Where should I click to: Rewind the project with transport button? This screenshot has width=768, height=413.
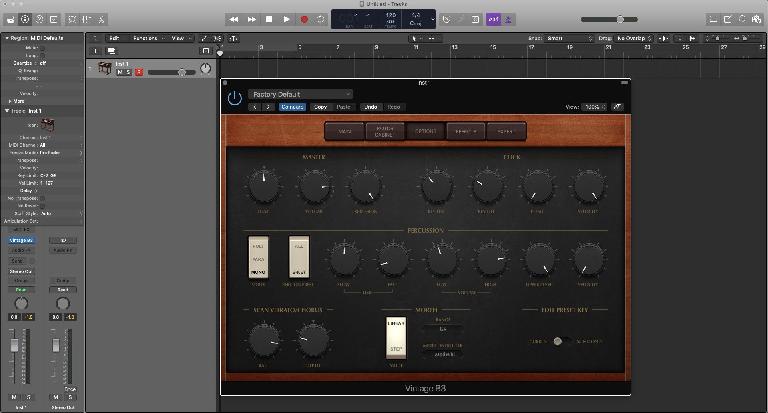[234, 20]
